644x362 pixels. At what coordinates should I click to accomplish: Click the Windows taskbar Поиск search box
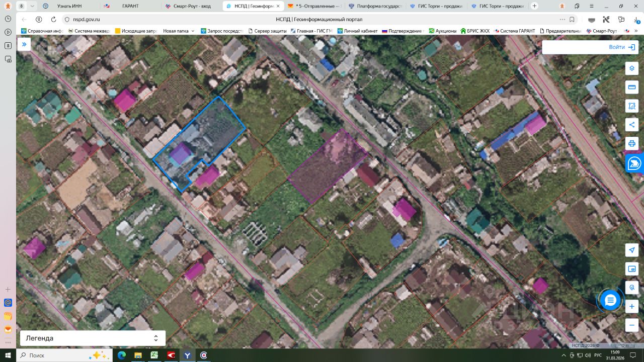click(x=65, y=355)
